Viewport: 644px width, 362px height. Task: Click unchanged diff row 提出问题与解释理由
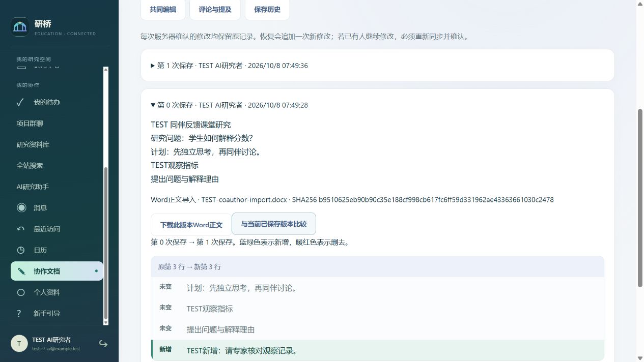coord(377,329)
